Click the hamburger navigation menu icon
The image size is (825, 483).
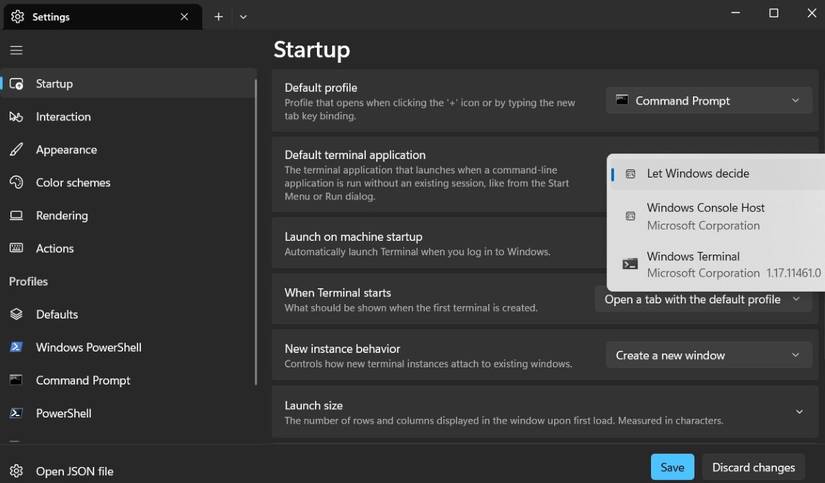16,50
